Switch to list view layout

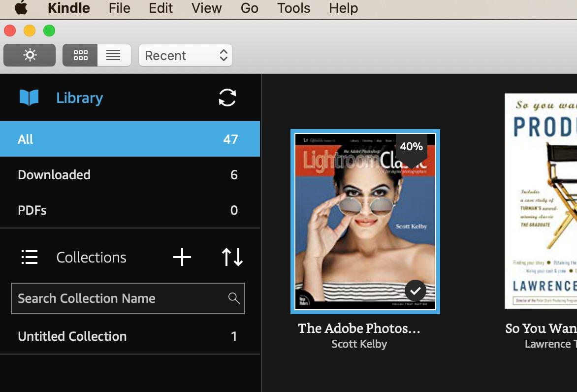(114, 55)
